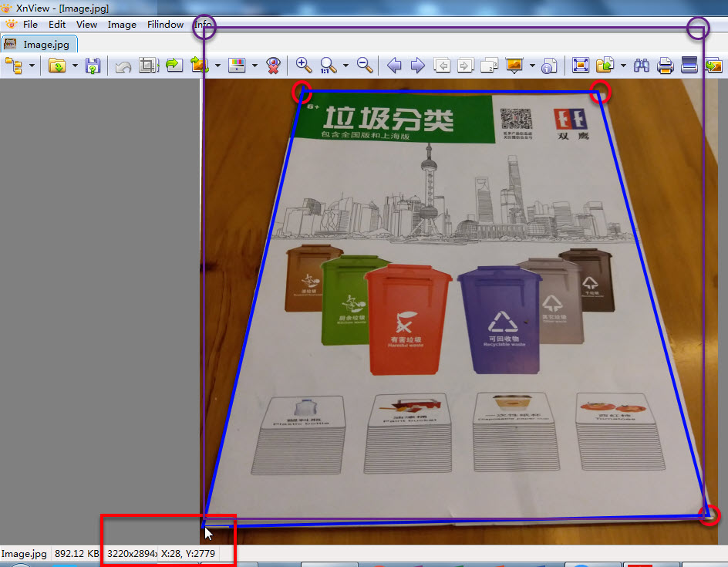This screenshot has width=728, height=567.
Task: Navigate to the previous image
Action: (394, 65)
